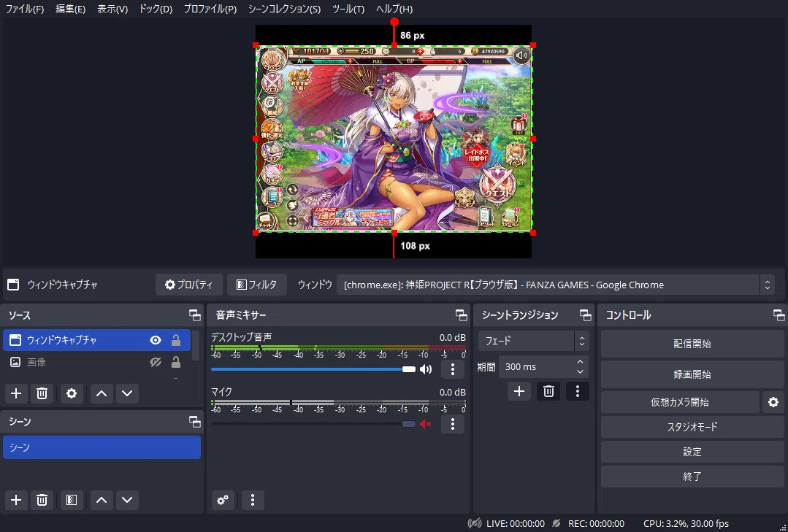Undock the コントロール panel with float icon

[x=779, y=315]
